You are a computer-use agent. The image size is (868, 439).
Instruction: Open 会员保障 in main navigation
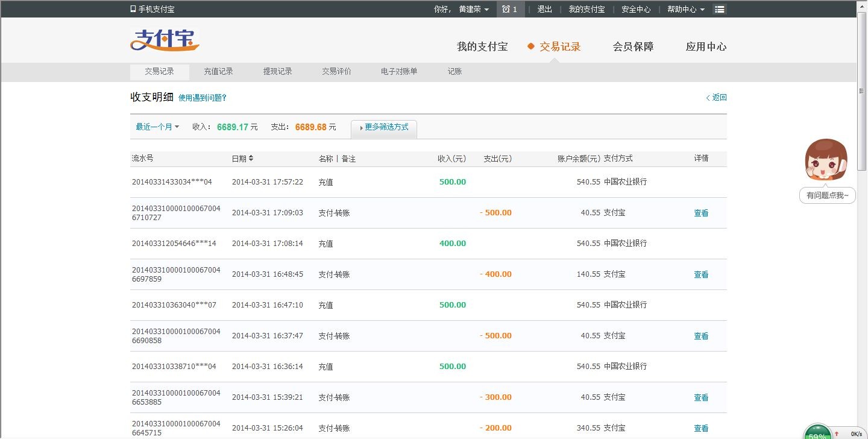[633, 46]
